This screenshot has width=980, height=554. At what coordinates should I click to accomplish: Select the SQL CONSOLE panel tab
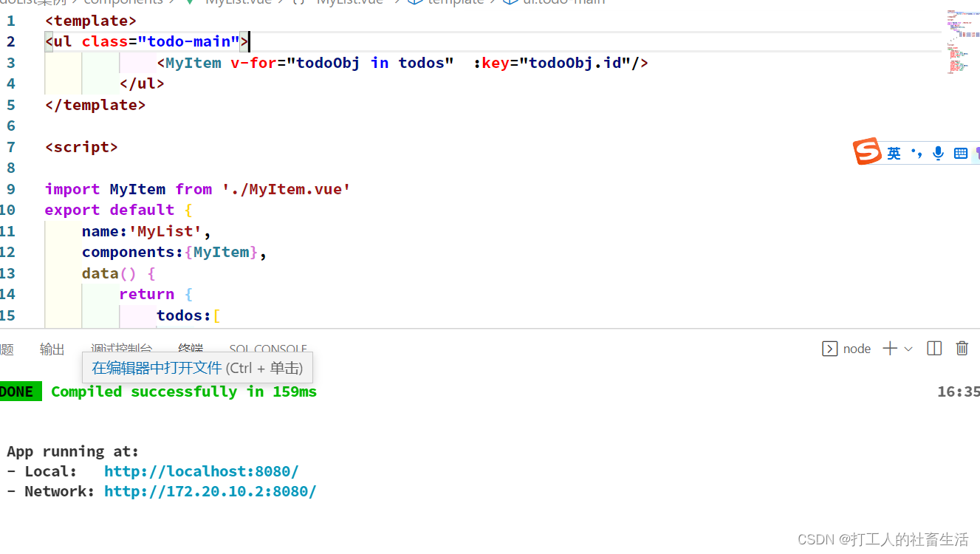point(267,349)
